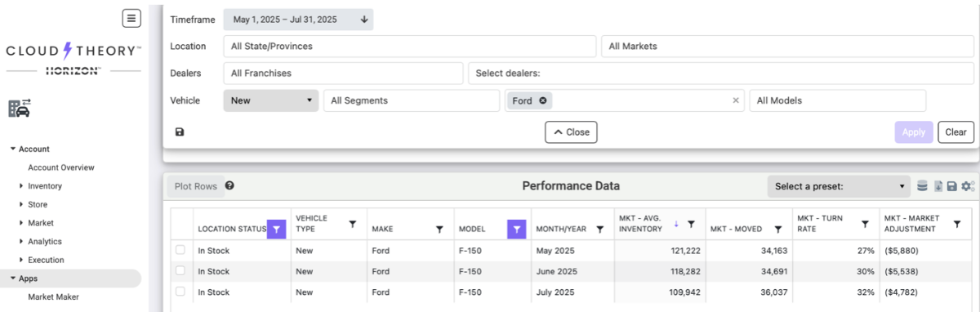Open the highlighted Model column filter
Viewport: 980px width, 312px height.
tap(517, 229)
